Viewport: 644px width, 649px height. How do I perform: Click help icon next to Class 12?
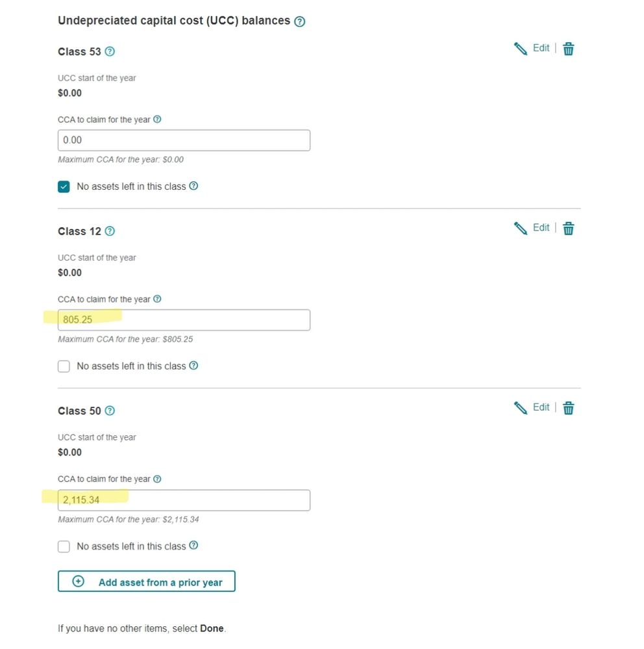110,231
